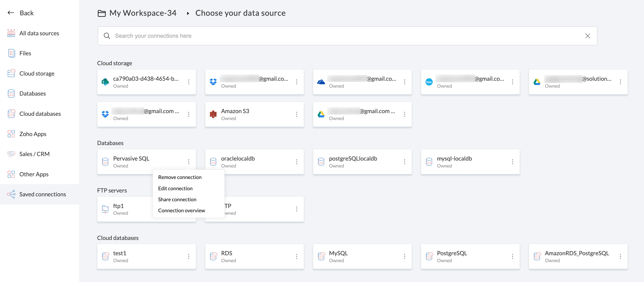Click the My Workspace-34 folder icon
The image size is (644, 282).
(101, 13)
